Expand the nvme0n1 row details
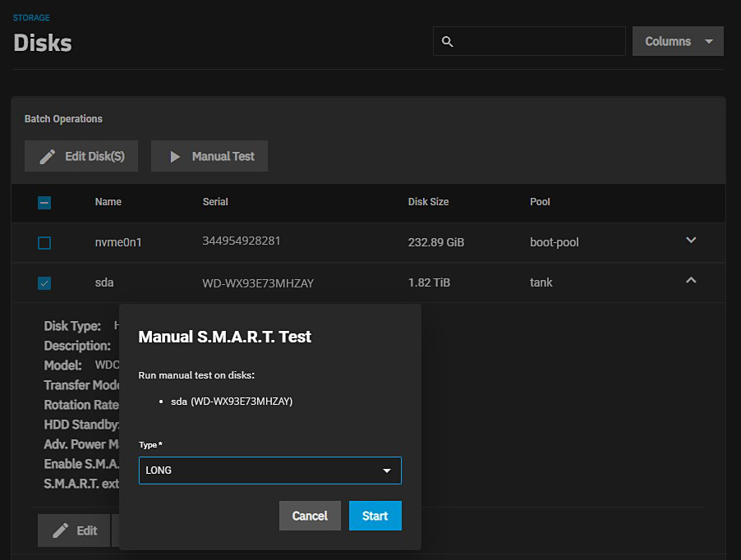The width and height of the screenshot is (741, 560). pyautogui.click(x=691, y=241)
